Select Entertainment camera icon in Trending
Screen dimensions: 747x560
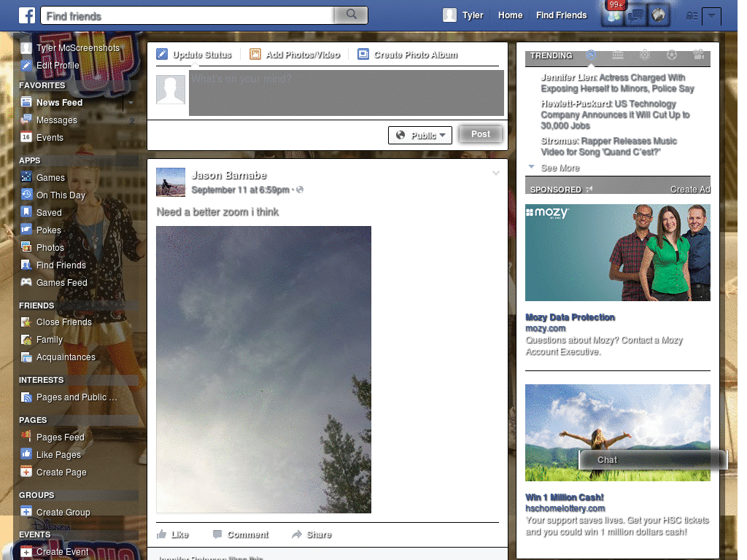point(698,55)
